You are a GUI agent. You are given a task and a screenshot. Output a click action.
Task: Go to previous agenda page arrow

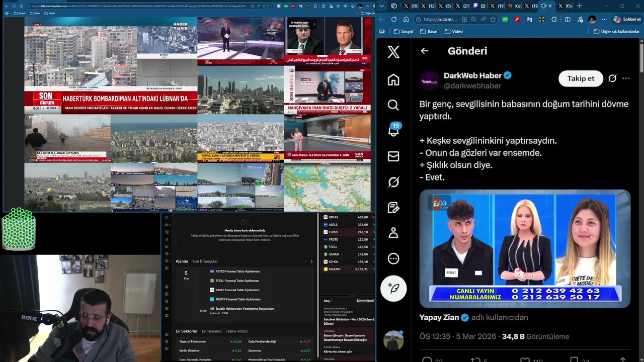305,261
